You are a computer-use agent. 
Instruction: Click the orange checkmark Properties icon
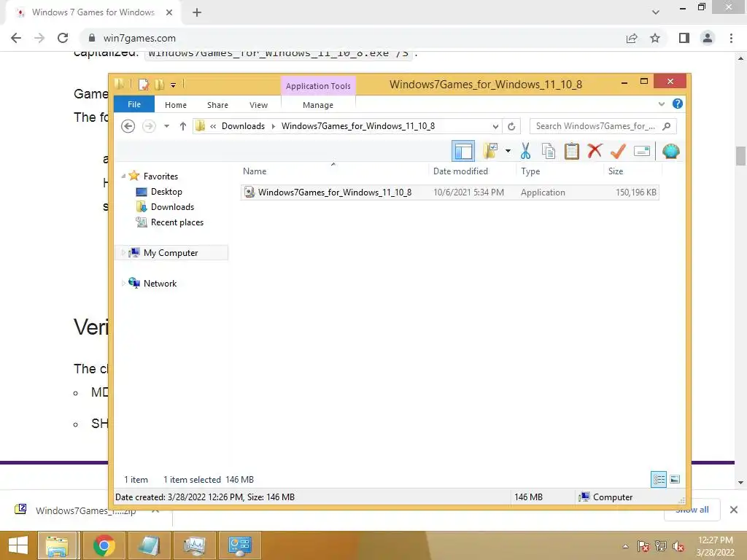pos(618,152)
